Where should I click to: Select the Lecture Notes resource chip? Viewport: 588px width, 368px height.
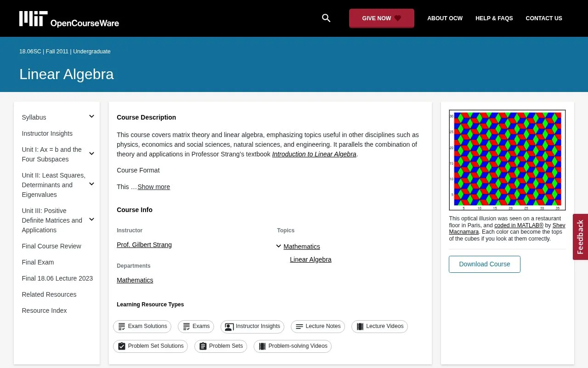tap(318, 327)
